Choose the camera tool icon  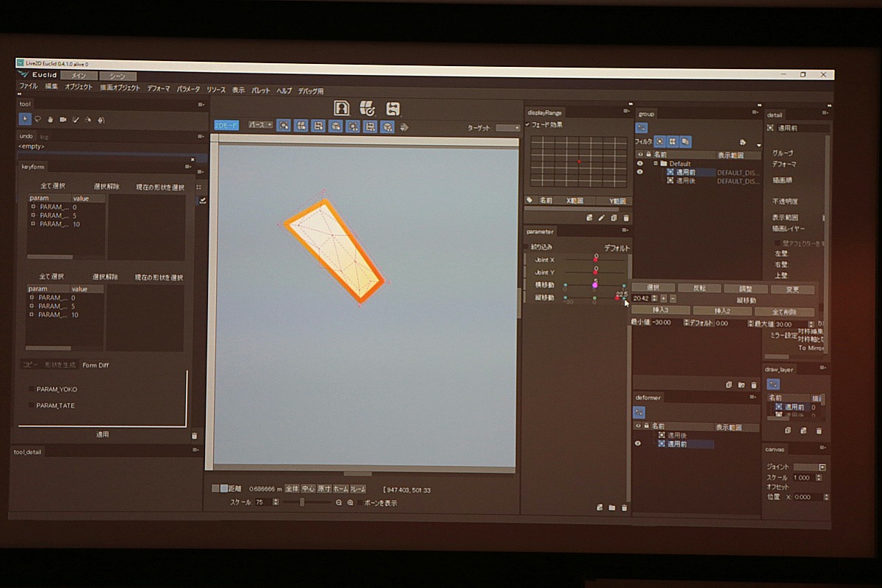(62, 119)
